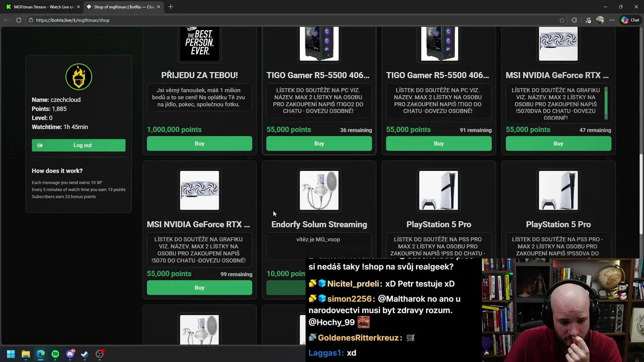Click the browser back arrow

pyautogui.click(x=7, y=20)
